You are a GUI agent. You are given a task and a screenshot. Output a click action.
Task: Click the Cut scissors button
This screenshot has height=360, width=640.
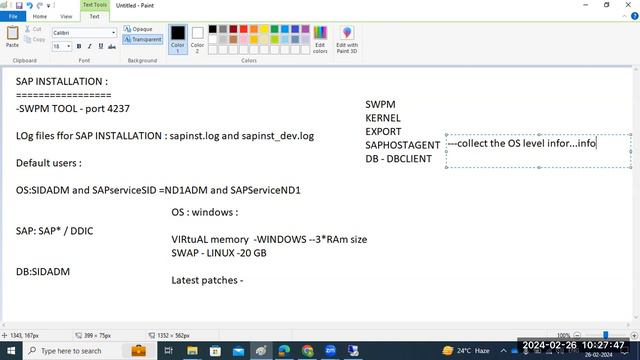point(33,29)
